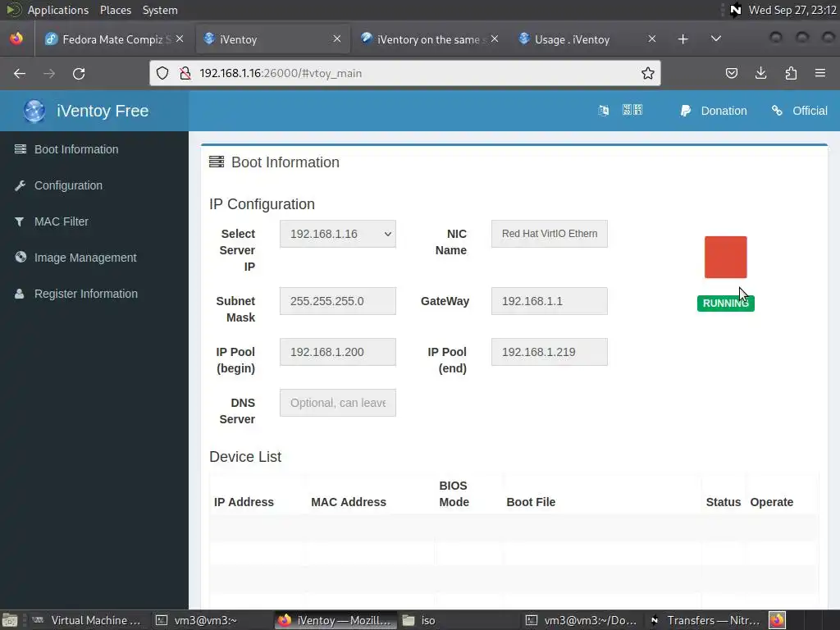Open MAC Filter from the sidebar

61,221
